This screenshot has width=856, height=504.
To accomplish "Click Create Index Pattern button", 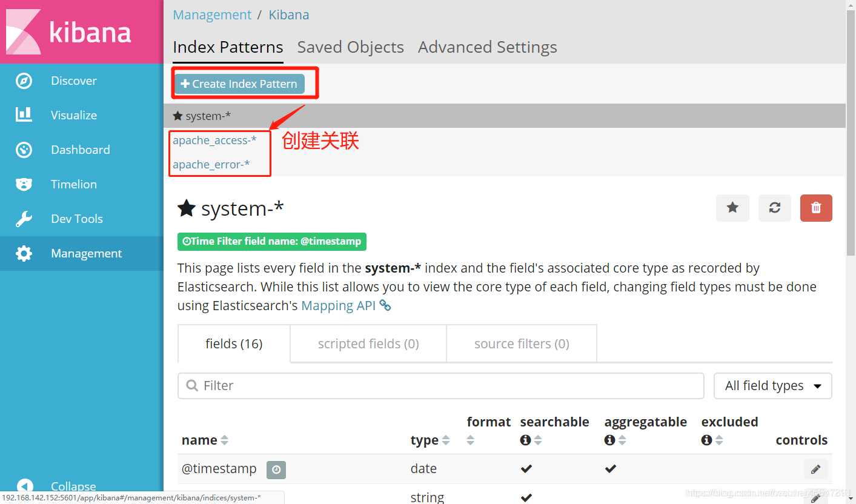I will tap(239, 84).
